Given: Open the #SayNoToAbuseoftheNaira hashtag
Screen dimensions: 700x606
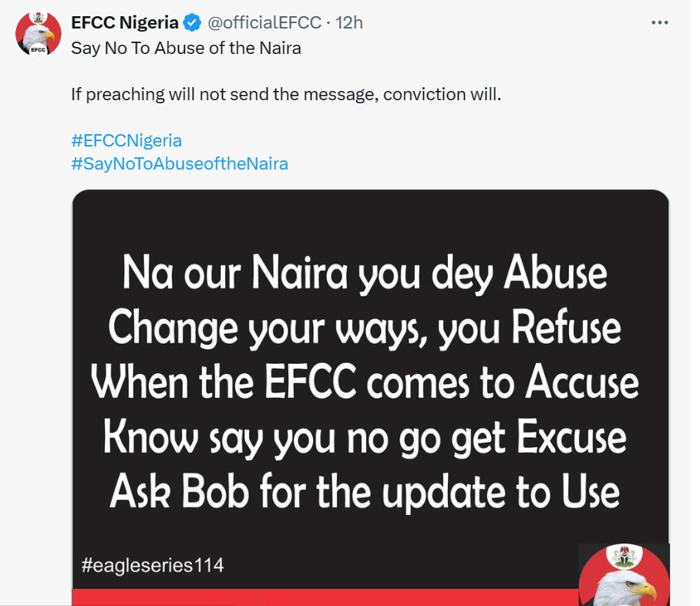Looking at the screenshot, I should click(x=180, y=163).
